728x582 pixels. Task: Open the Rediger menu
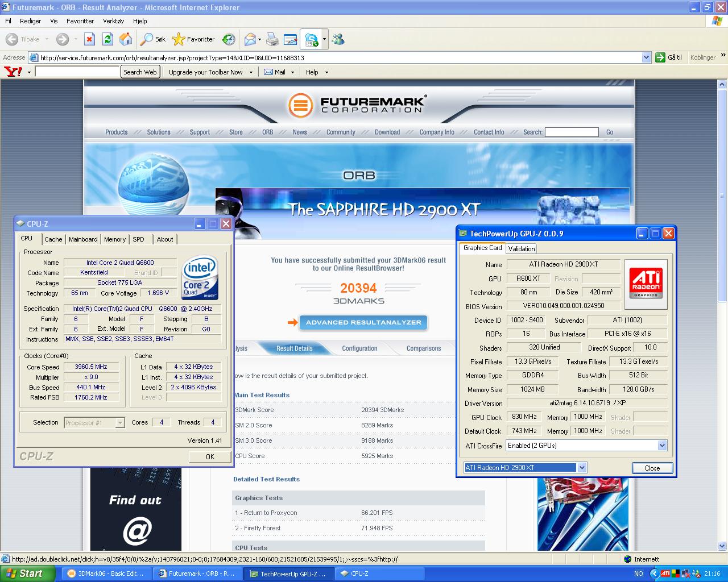coord(30,21)
